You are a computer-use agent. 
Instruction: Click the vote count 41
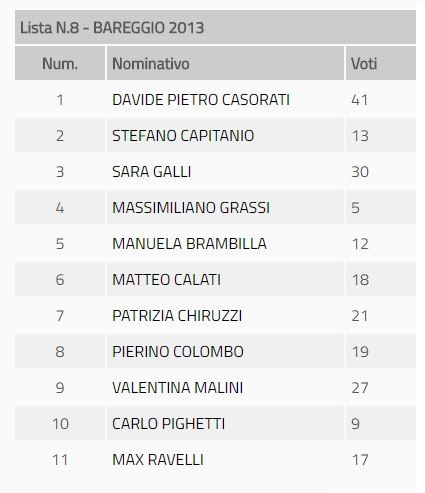(360, 100)
